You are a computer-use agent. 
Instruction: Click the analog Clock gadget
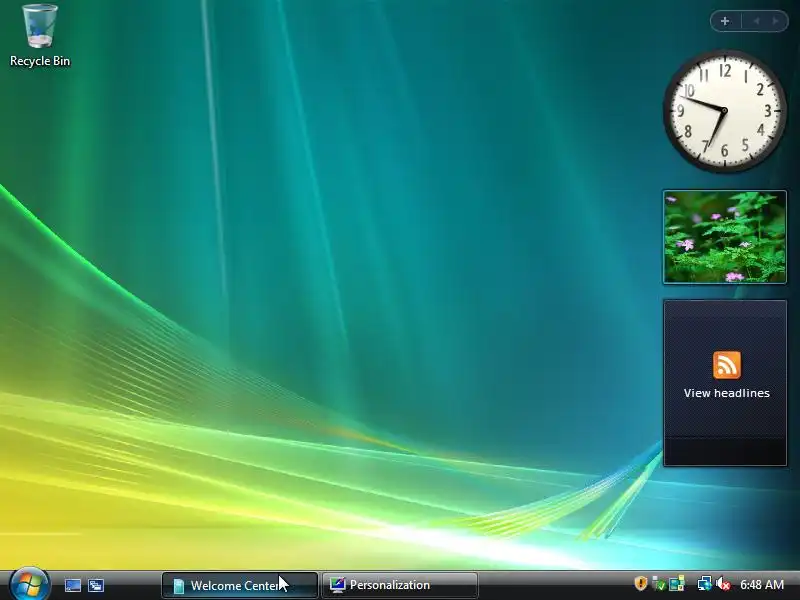(724, 111)
